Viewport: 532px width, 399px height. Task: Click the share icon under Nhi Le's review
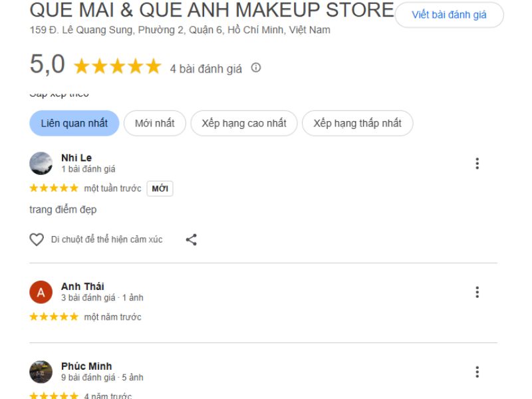click(192, 239)
